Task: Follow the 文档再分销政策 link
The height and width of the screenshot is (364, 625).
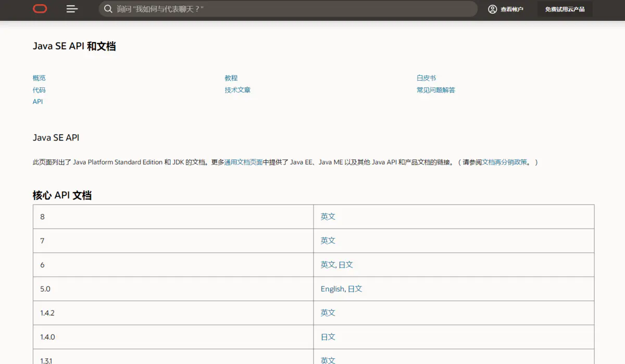Action: (x=504, y=162)
